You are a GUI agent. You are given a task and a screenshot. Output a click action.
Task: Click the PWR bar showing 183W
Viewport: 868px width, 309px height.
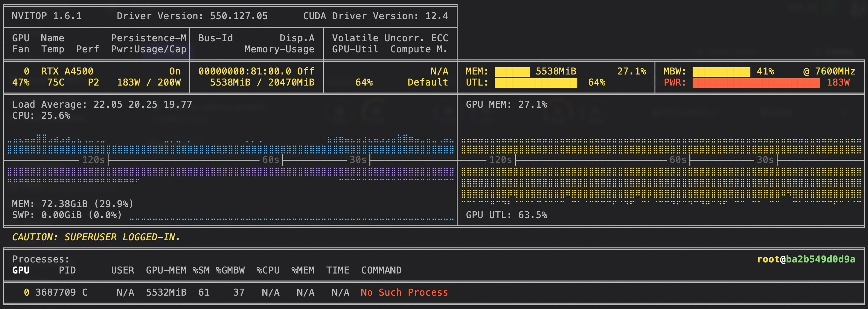click(757, 83)
